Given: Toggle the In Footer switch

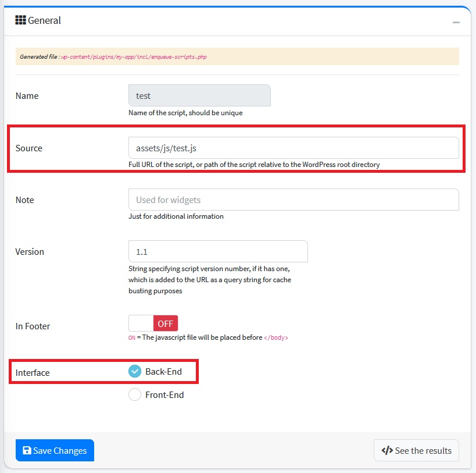Looking at the screenshot, I should coord(153,323).
